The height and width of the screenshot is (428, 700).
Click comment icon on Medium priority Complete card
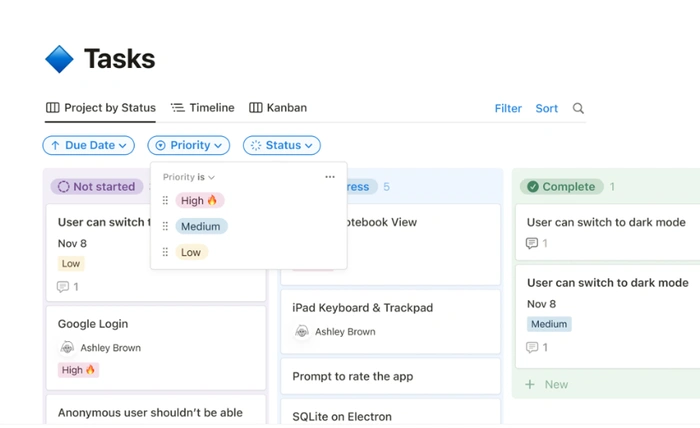pos(532,347)
